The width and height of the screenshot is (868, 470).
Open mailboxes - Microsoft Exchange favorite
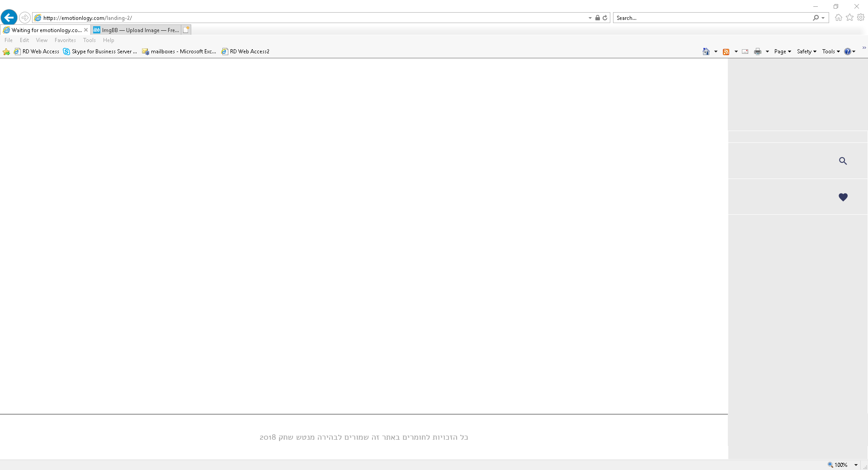(179, 52)
